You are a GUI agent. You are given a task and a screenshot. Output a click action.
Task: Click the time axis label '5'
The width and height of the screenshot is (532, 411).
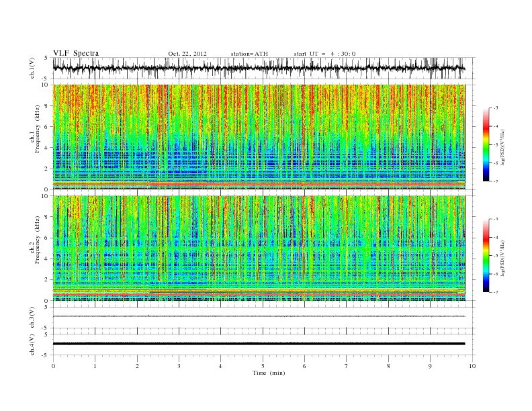click(263, 366)
